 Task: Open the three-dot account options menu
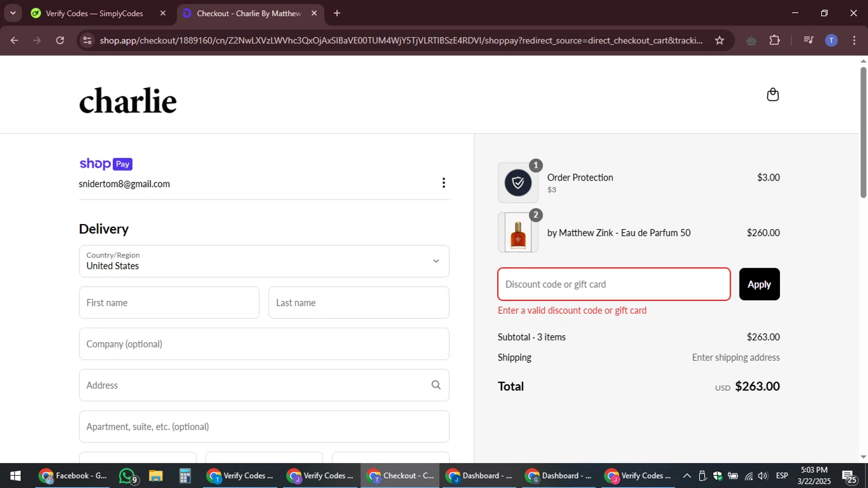[443, 183]
